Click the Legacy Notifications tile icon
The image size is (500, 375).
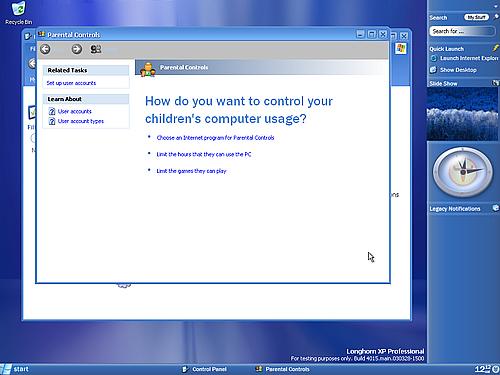click(x=496, y=208)
